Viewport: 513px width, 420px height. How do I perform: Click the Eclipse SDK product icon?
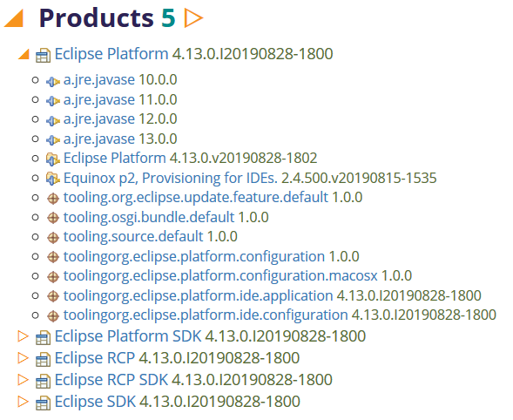click(44, 403)
